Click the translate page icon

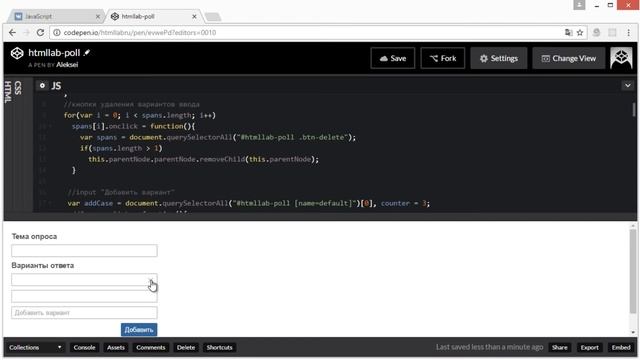coord(568,33)
